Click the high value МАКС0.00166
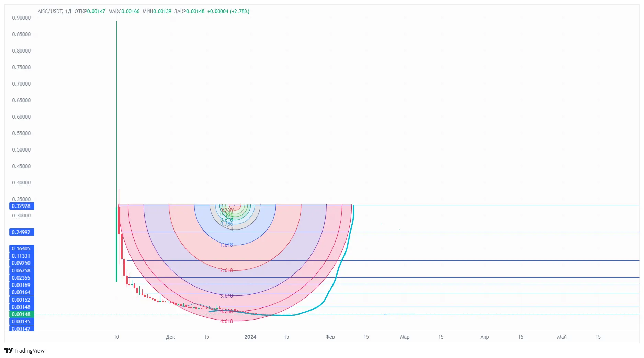Viewport: 644px width, 358px height. coord(124,11)
